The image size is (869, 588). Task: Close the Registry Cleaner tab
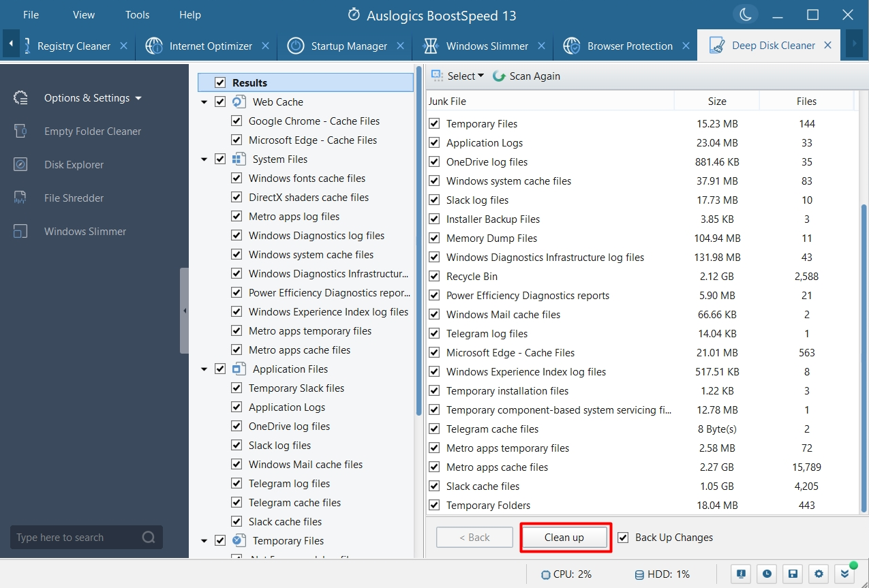coord(124,46)
